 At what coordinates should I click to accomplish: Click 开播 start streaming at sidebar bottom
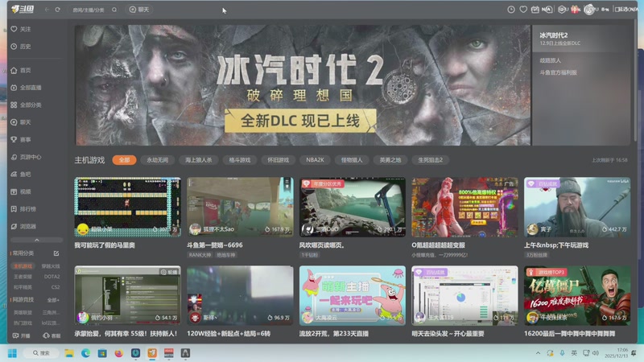pos(22,335)
